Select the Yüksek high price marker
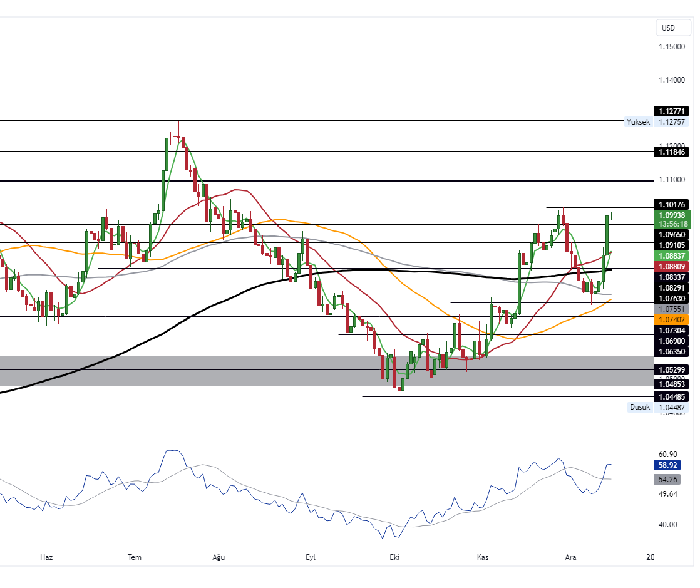This screenshot has width=700, height=588. coord(638,122)
